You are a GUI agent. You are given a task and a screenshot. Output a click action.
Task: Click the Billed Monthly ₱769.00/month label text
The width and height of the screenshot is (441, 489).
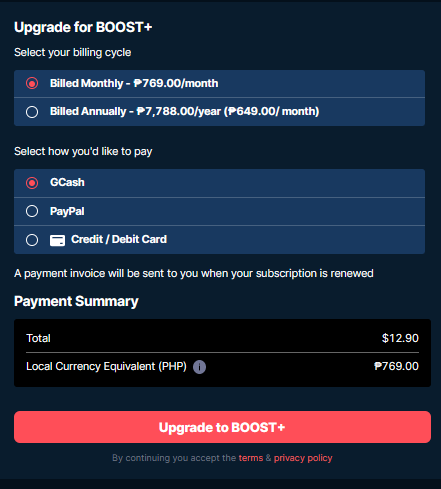pos(134,83)
